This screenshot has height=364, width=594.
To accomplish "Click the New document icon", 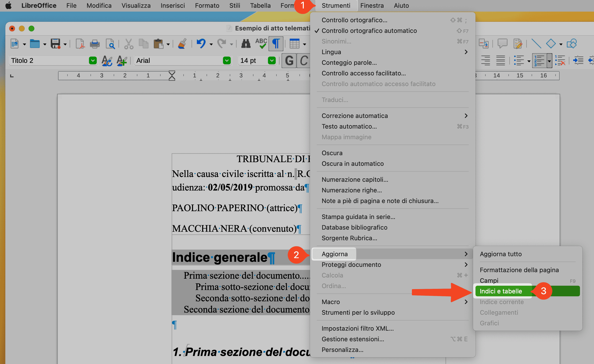I will click(15, 44).
